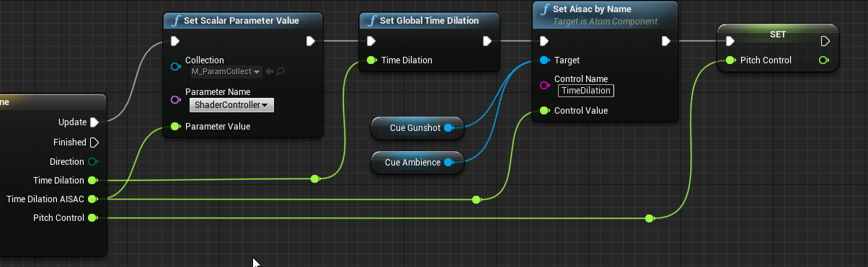Screen dimensions: 868x267
Task: Click the Finished execution output pin
Action: (94, 142)
